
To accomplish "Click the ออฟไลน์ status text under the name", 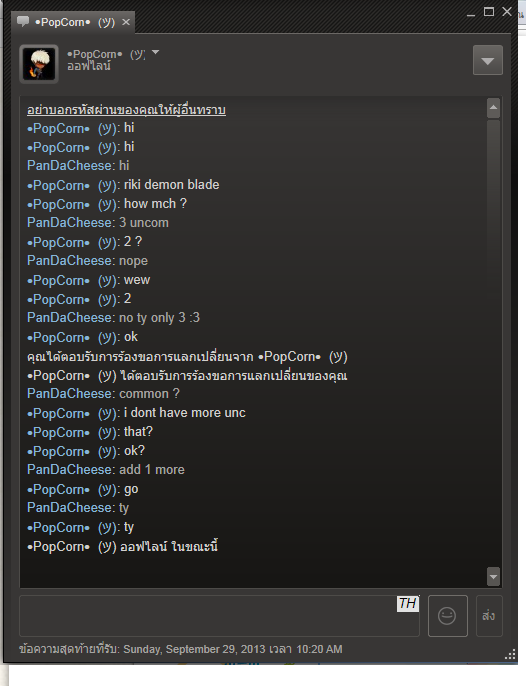I will [89, 66].
